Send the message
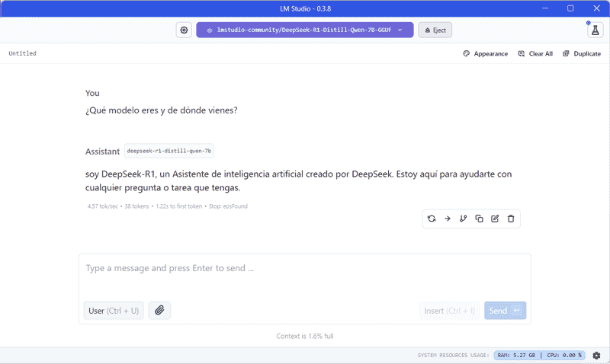Image resolution: width=610 pixels, height=364 pixels. click(505, 311)
